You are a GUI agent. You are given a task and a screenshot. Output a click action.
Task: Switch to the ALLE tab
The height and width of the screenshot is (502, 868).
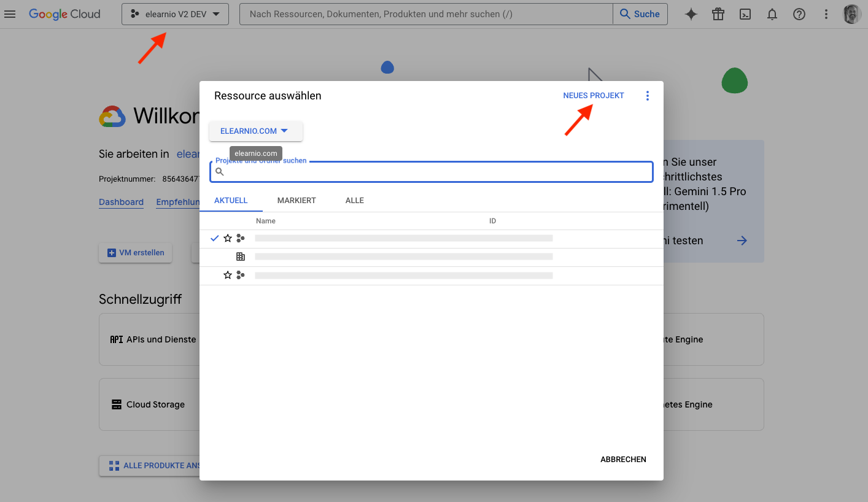[x=355, y=201]
